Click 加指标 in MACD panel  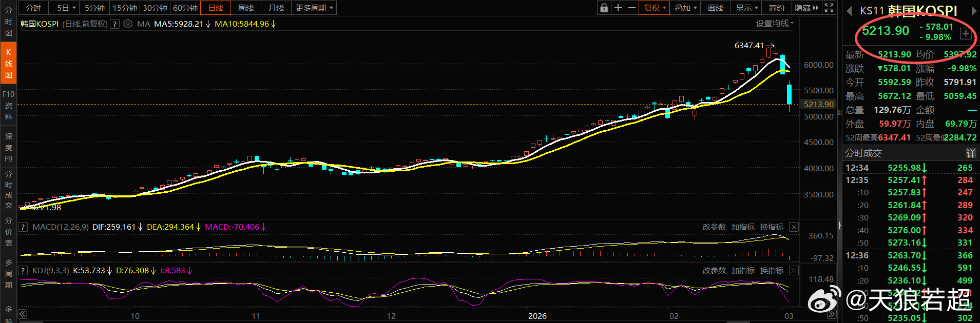(x=743, y=227)
